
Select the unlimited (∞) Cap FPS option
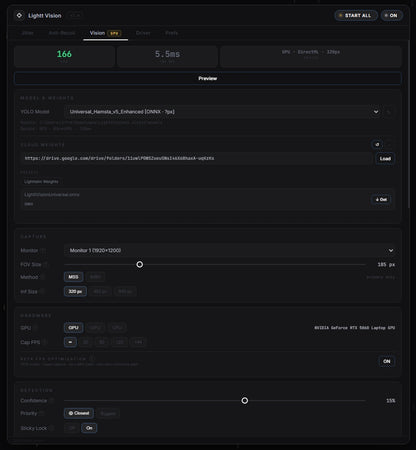point(70,342)
